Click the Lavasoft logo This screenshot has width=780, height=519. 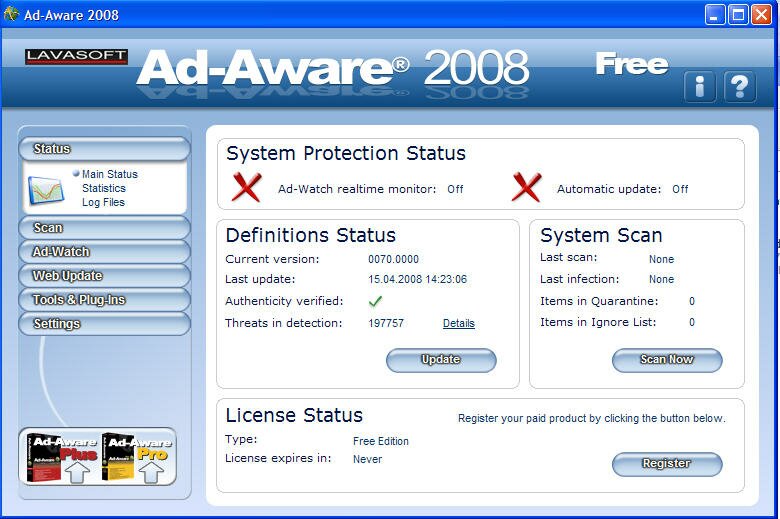pyautogui.click(x=76, y=56)
